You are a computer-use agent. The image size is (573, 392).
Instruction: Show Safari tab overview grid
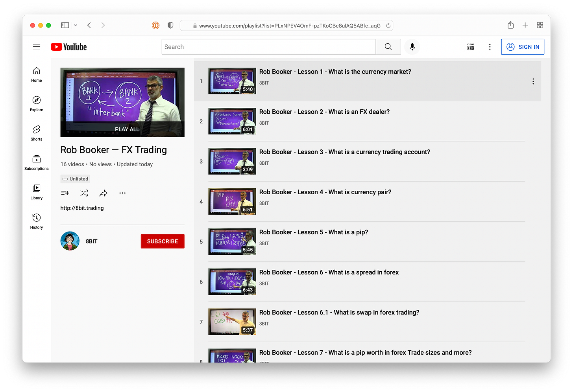pyautogui.click(x=540, y=25)
